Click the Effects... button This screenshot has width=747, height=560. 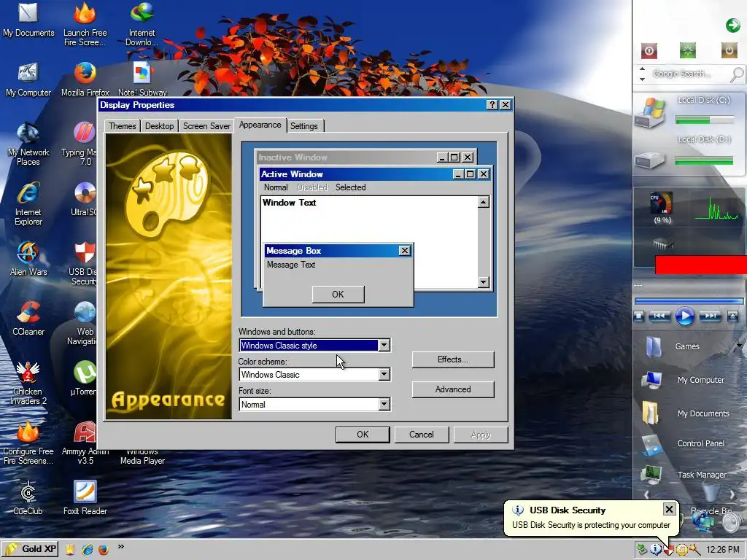(x=452, y=359)
